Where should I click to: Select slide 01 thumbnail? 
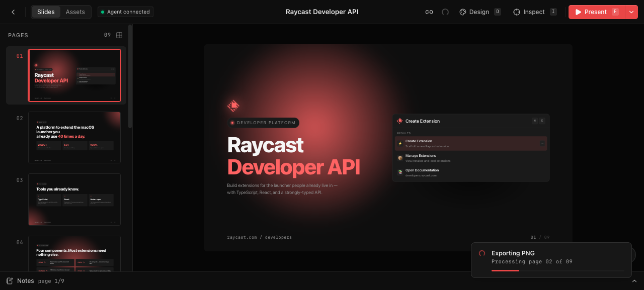coord(74,75)
